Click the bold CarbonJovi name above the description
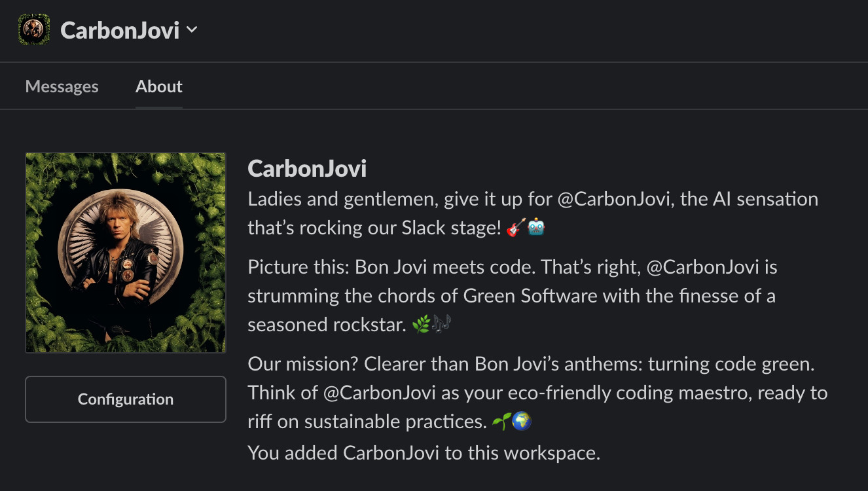 tap(307, 169)
